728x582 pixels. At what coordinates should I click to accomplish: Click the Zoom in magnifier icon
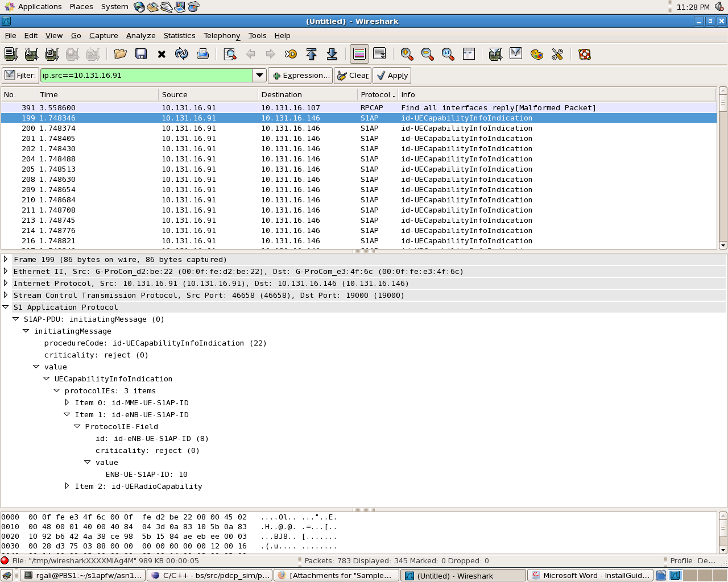coord(407,54)
